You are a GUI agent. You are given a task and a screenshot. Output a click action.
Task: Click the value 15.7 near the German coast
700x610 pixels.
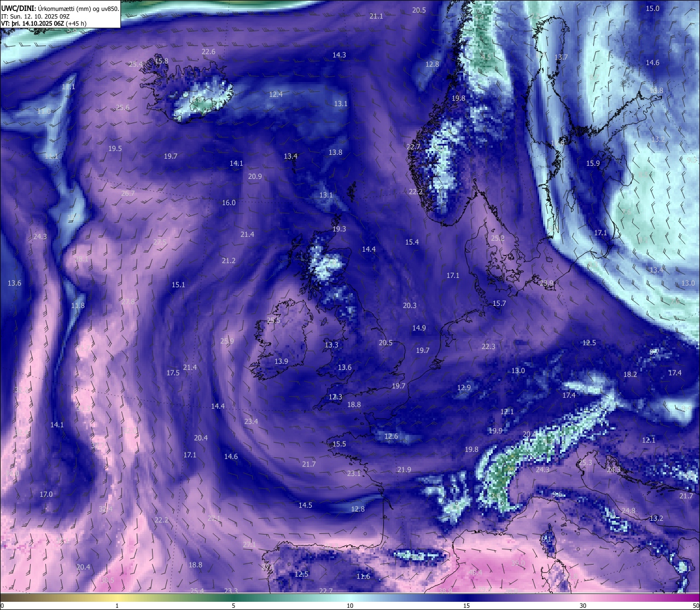[x=499, y=303]
